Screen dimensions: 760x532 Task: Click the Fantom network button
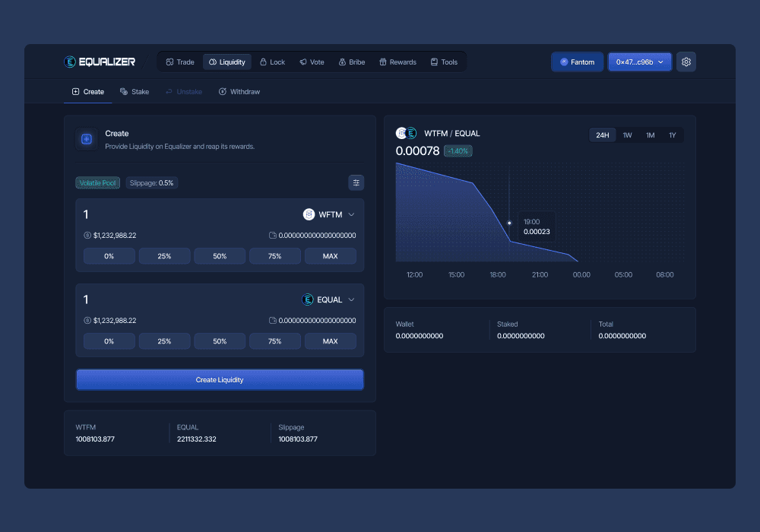coord(578,62)
